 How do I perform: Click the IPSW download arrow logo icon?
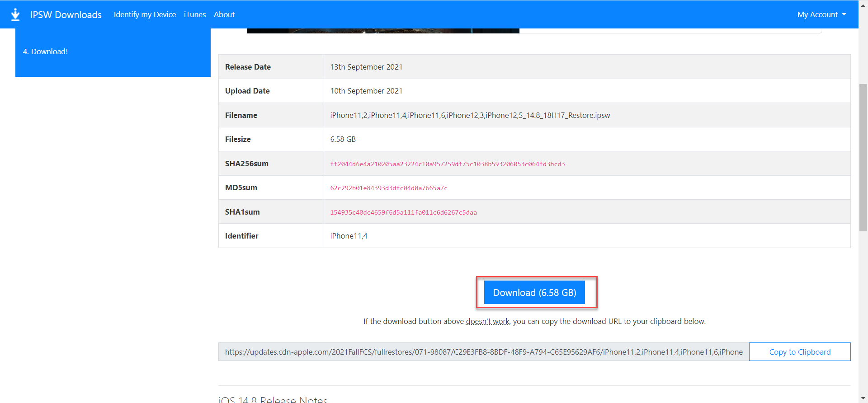tap(15, 14)
